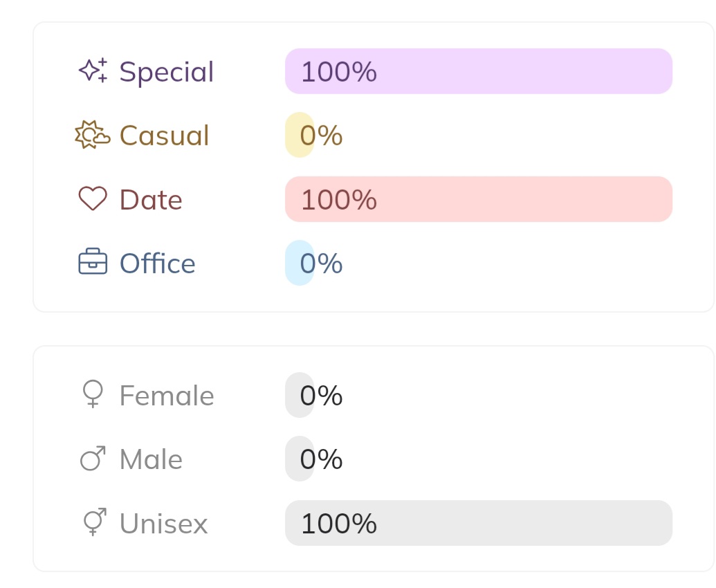Select the Date occasion label
716x588 pixels.
[151, 200]
